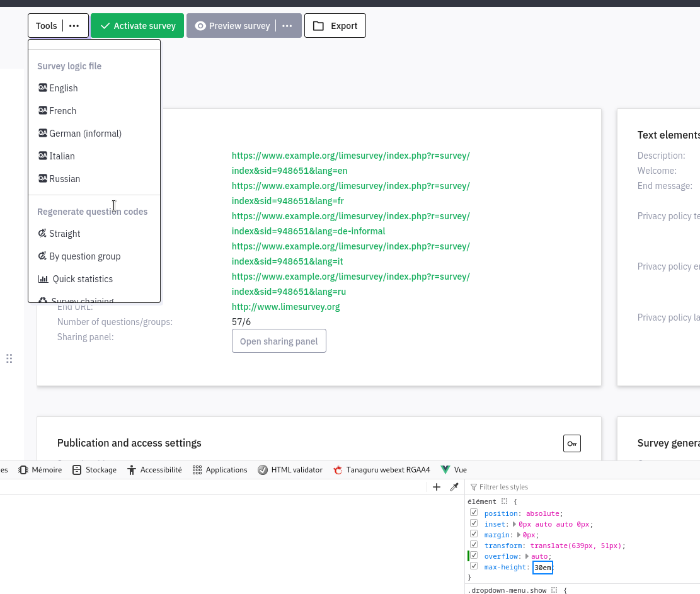Disable the transform CSS declaration checkbox
The width and height of the screenshot is (700, 594).
coord(474,545)
